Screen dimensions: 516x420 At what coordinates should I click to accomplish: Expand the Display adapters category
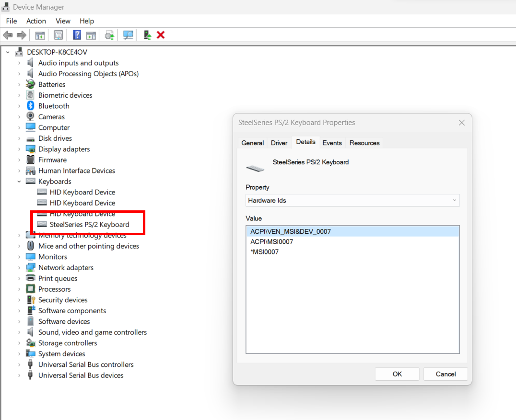coord(19,149)
